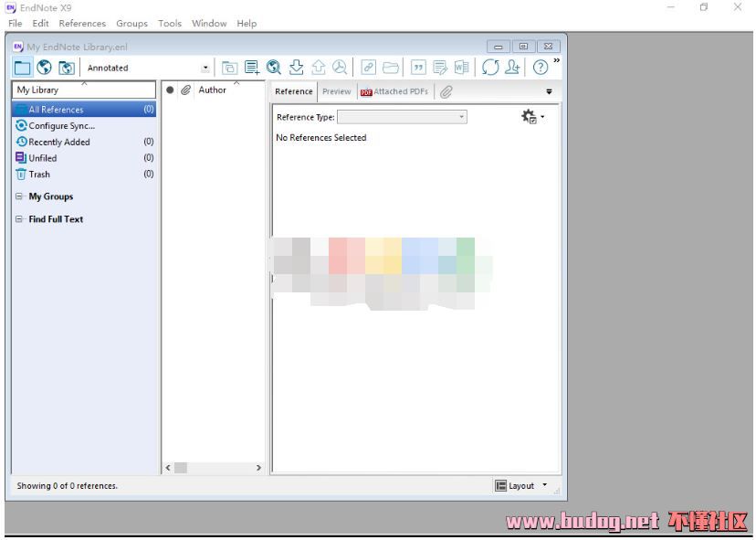Switch to the Preview tab
Viewport: 756px width, 540px height.
(x=337, y=91)
